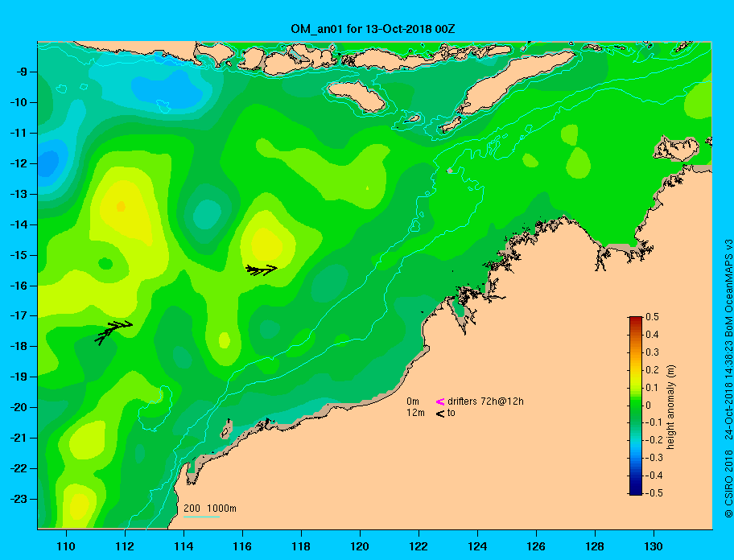Viewport: 734px width, 560px height.
Task: Click the 'drifters 72h@12h' legend text
Action: 485,401
